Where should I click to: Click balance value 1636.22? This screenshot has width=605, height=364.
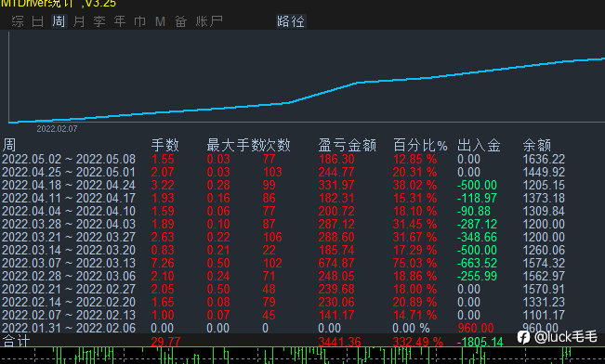(x=544, y=159)
